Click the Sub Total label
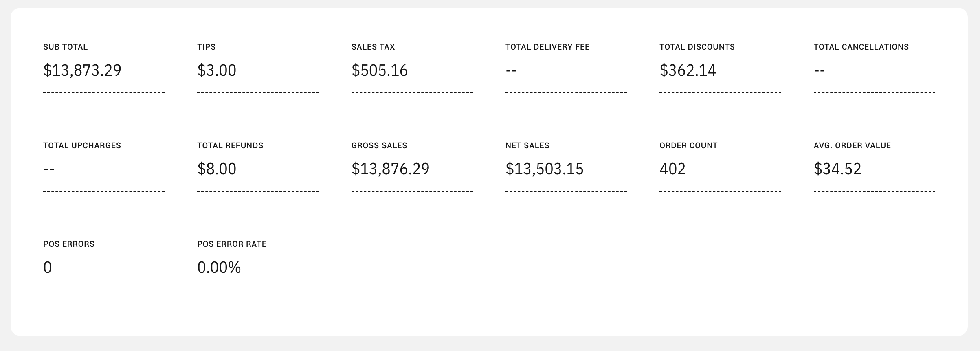 [65, 47]
